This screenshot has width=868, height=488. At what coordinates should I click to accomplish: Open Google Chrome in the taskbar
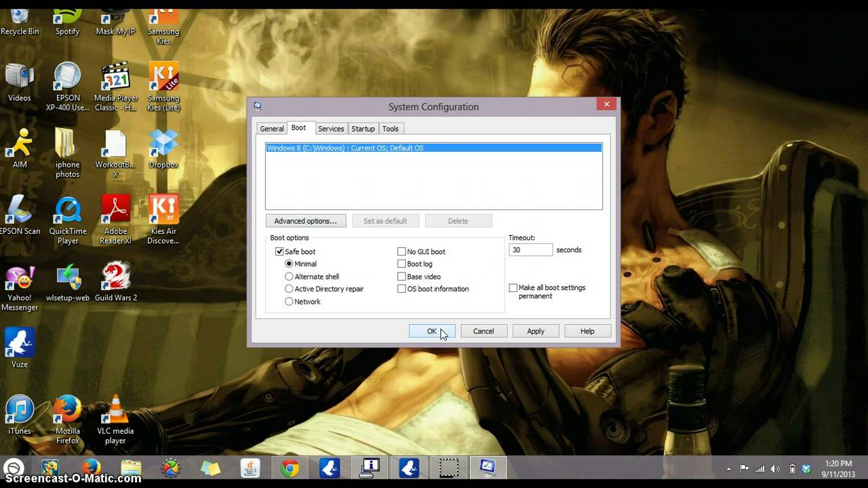290,468
